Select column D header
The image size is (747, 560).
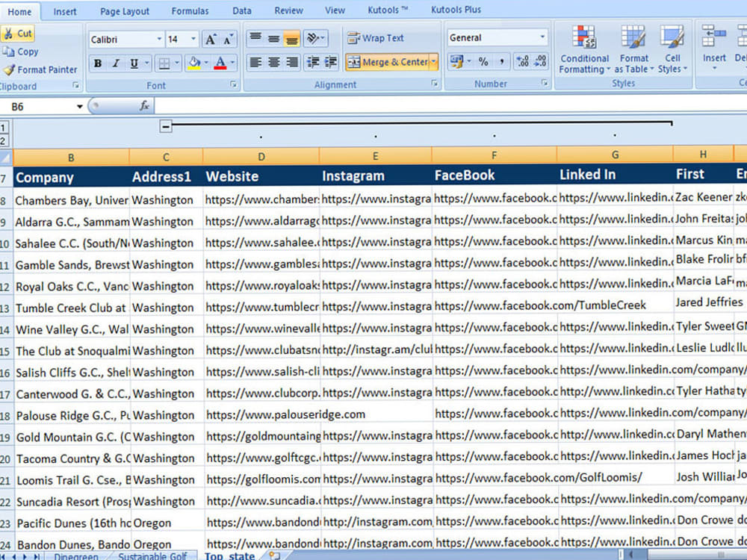tap(261, 157)
